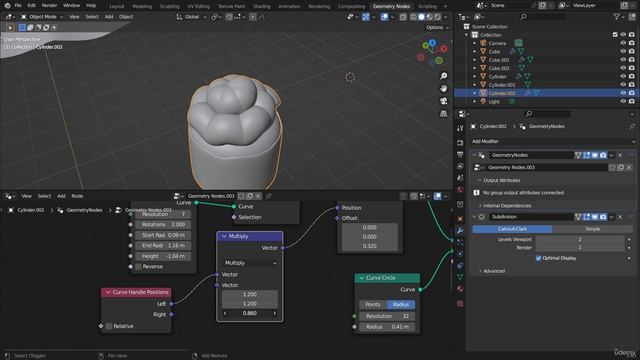Expand the Internal Dependencies section
Screen dimensions: 640x360
(x=507, y=206)
